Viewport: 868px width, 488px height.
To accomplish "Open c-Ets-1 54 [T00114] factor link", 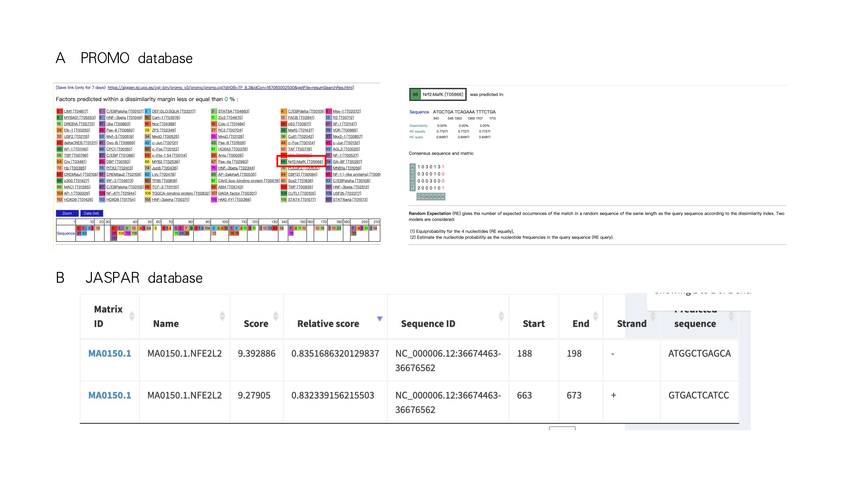I will coord(169,155).
